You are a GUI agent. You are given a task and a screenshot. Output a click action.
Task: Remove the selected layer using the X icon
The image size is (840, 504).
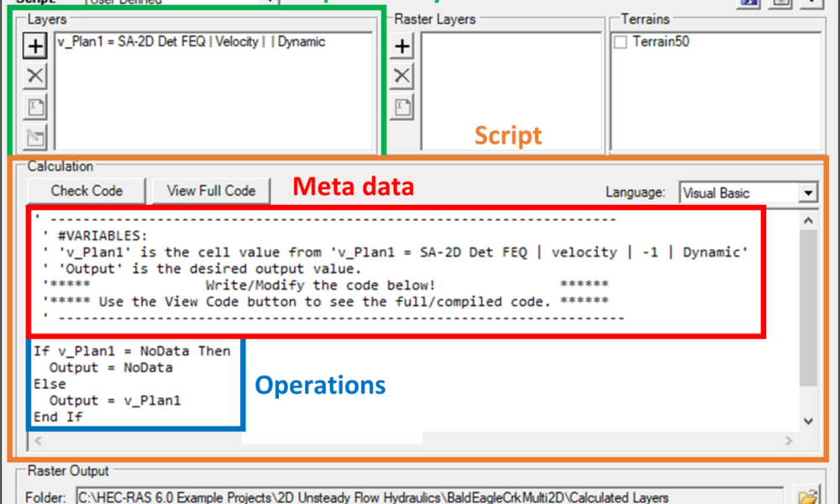pos(34,76)
